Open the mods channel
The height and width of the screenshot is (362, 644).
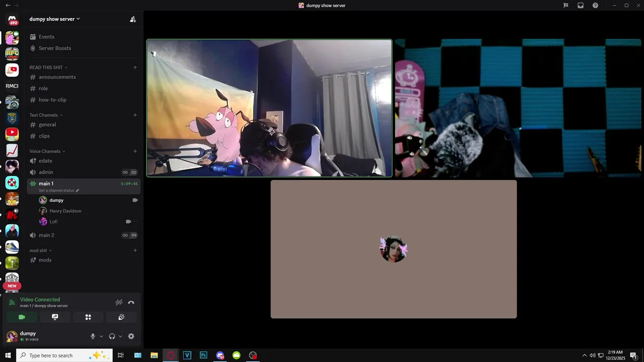pos(84,260)
